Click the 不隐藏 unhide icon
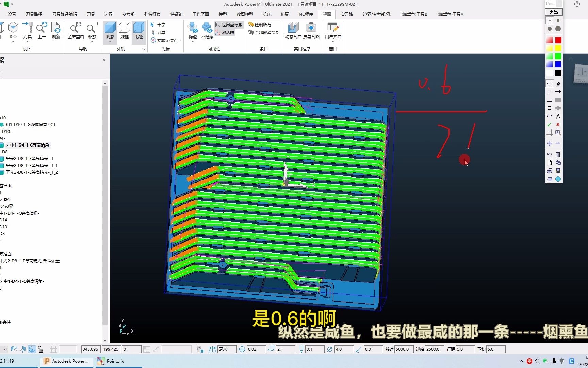 [207, 28]
